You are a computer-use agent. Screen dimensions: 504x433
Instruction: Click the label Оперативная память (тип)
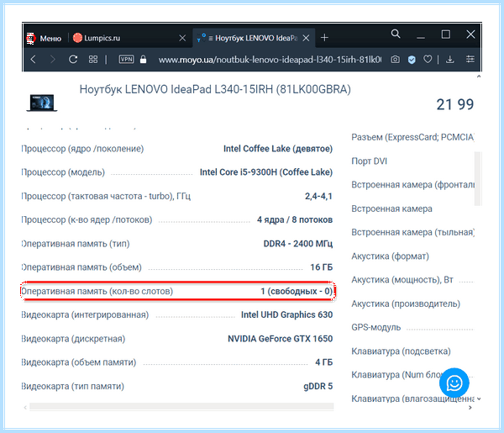(x=76, y=244)
